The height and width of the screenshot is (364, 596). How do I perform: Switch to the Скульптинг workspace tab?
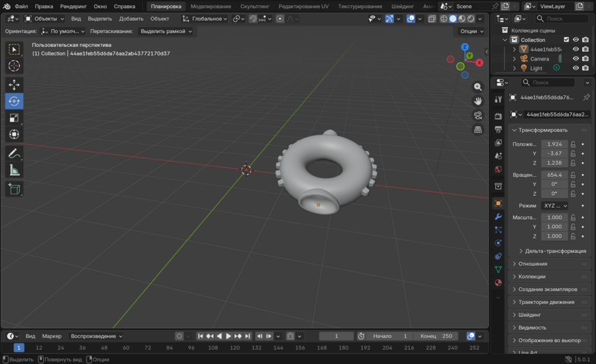255,6
